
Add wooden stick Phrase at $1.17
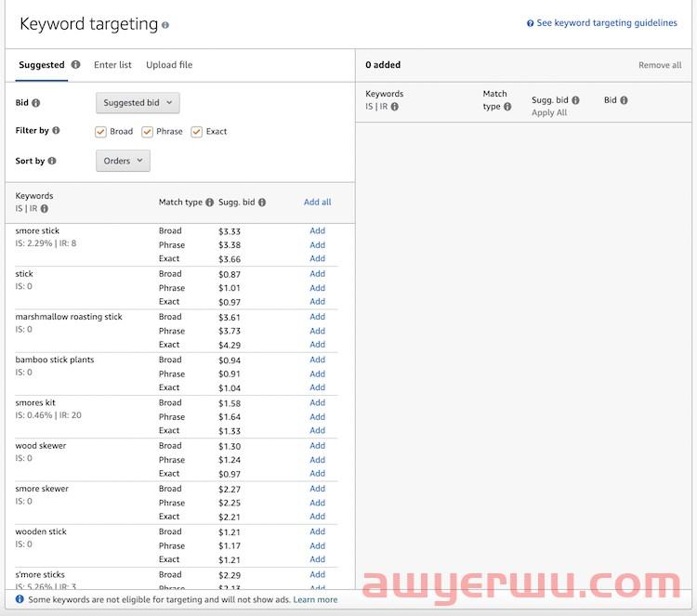pos(318,545)
